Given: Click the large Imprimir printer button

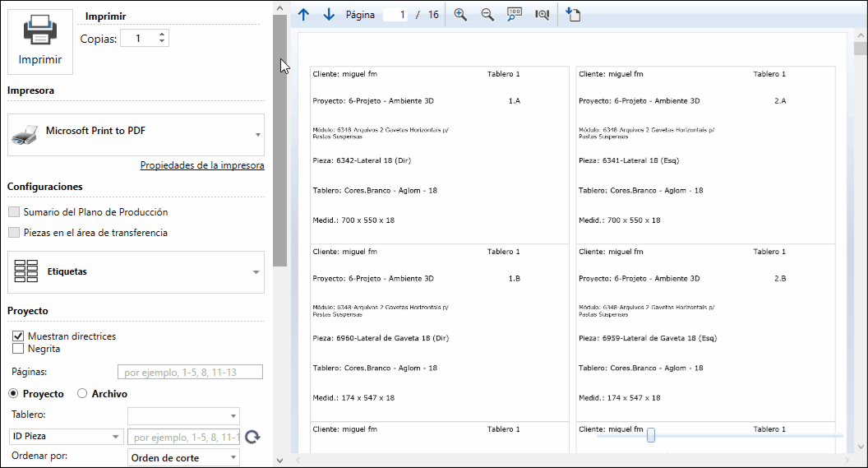Looking at the screenshot, I should click(39, 42).
